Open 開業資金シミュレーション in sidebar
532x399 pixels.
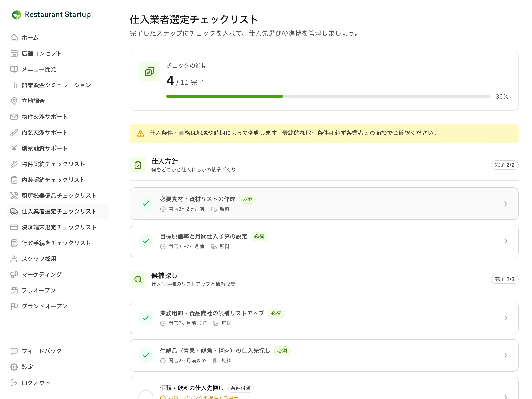coord(58,85)
